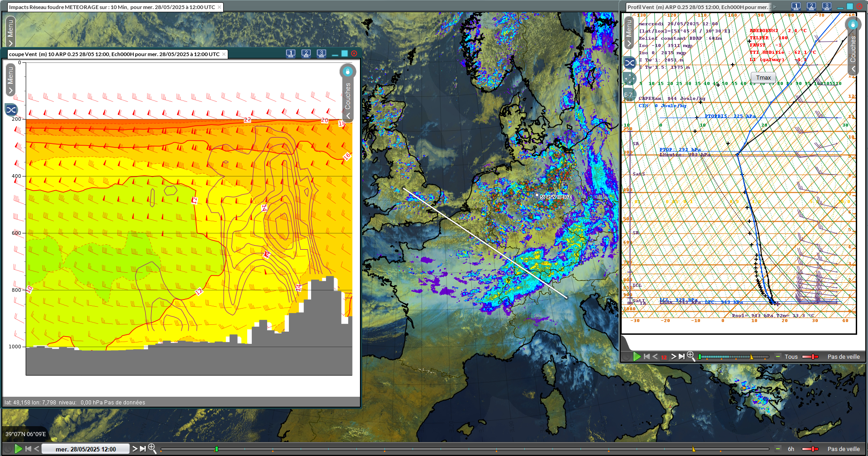Select the coupe Vent ARP cross-section tab
868x456 pixels.
click(114, 54)
